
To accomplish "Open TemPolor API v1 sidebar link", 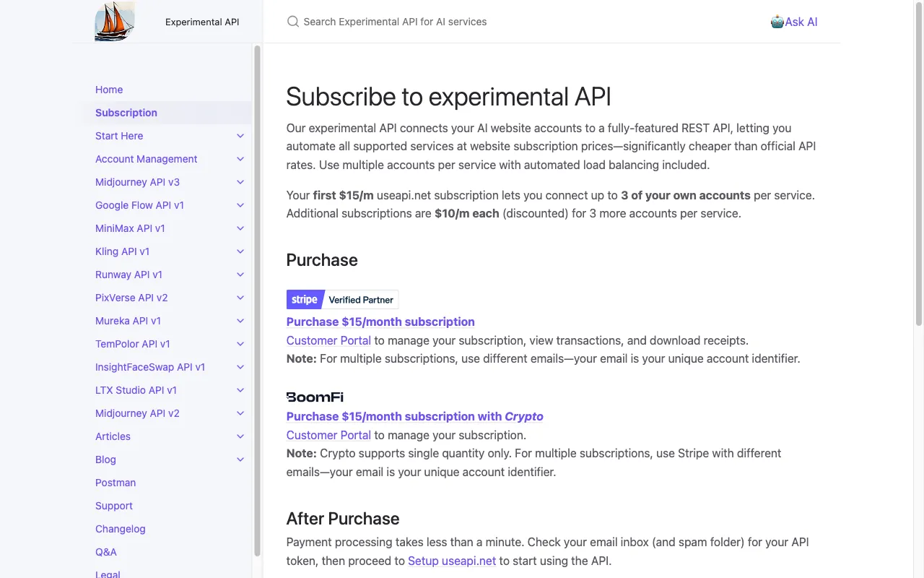I will [x=133, y=344].
